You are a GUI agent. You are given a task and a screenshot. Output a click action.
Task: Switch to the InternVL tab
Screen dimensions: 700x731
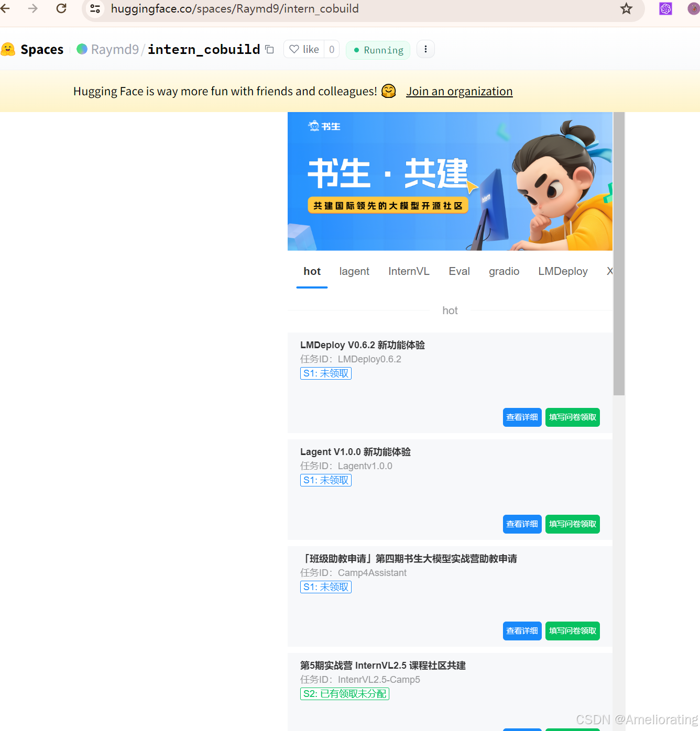pos(409,271)
